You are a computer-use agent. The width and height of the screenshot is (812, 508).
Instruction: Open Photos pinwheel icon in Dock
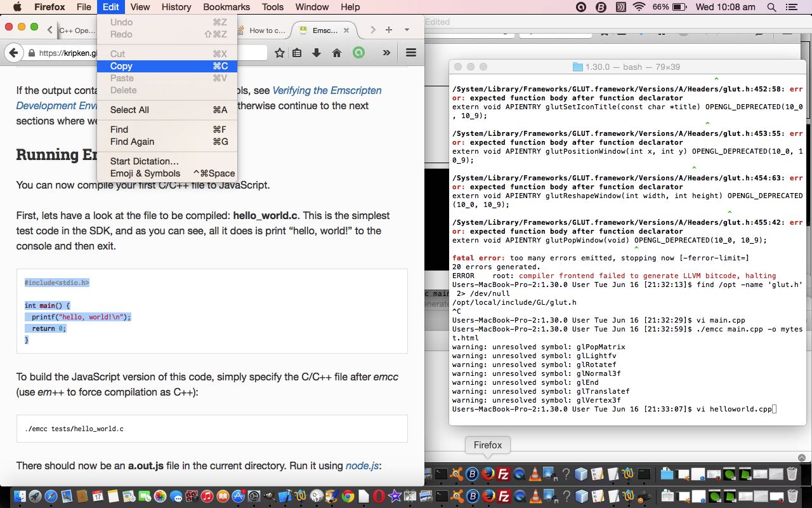pyautogui.click(x=160, y=496)
